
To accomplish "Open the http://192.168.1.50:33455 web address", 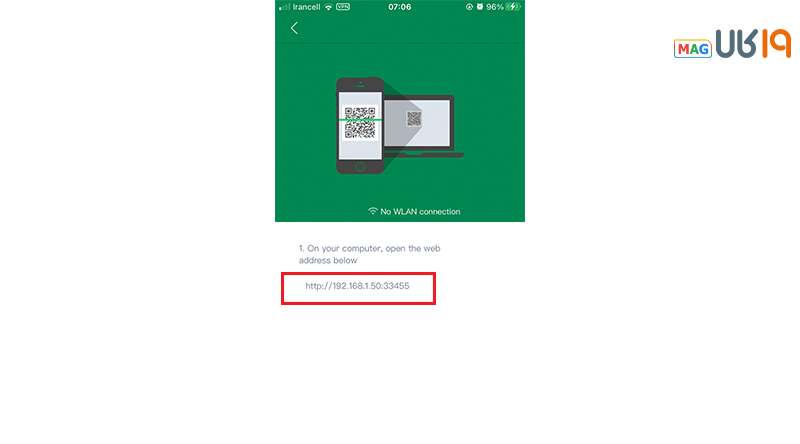I will (x=357, y=286).
